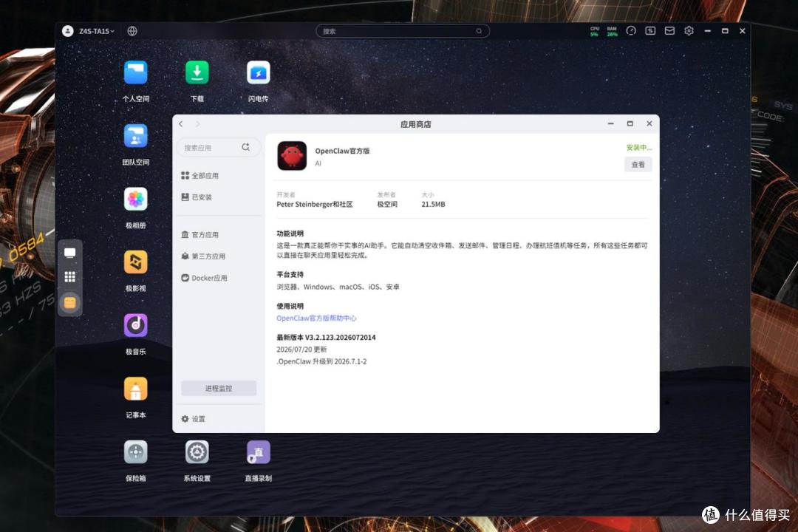Click the 21.5MB size value
Screen dimensions: 798x532
[x=433, y=204]
